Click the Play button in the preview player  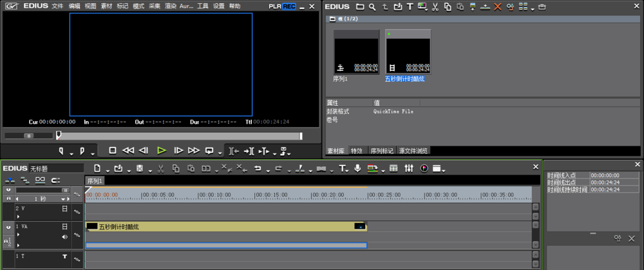point(161,150)
